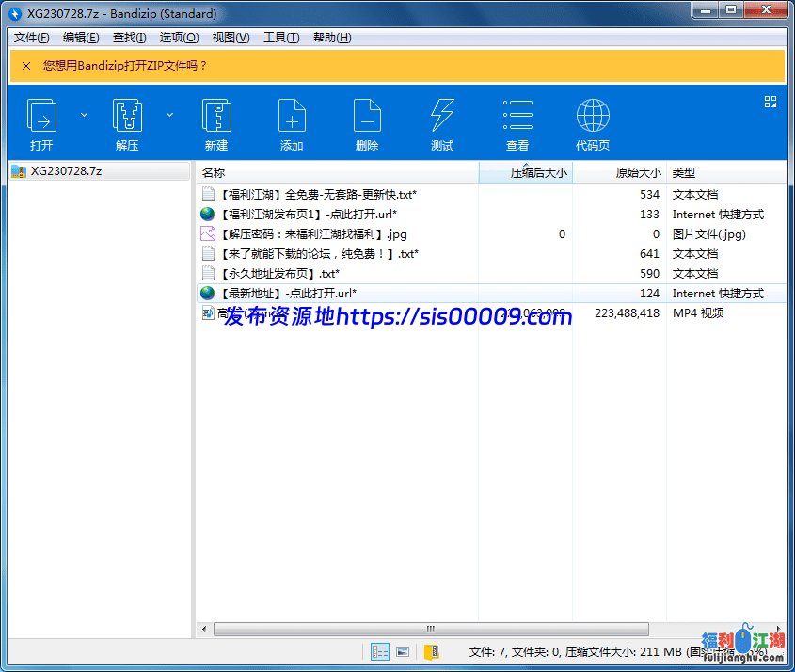
Task: Toggle the detailed list view icon bottom-left
Action: (380, 651)
